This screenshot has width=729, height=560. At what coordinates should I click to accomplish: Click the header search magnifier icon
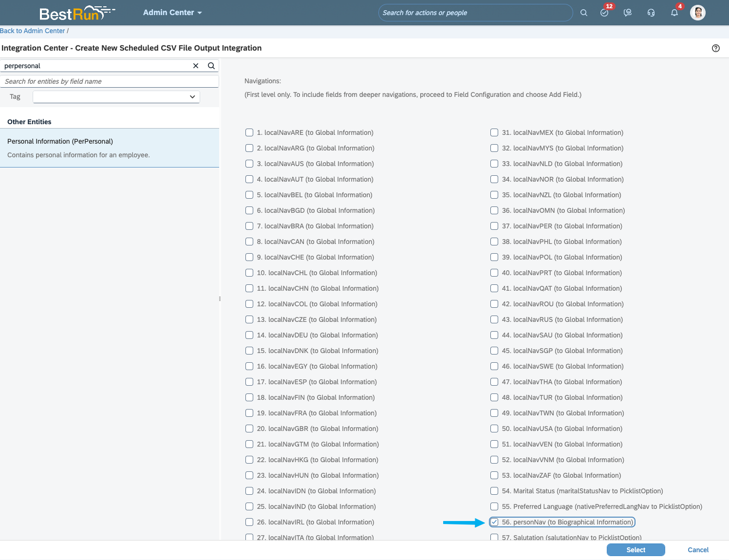(583, 13)
